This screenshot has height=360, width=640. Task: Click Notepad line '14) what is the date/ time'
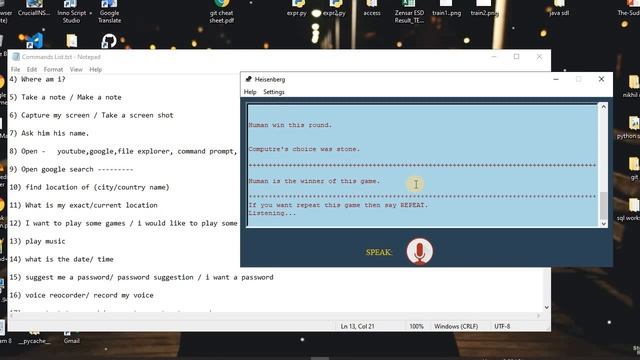61,259
